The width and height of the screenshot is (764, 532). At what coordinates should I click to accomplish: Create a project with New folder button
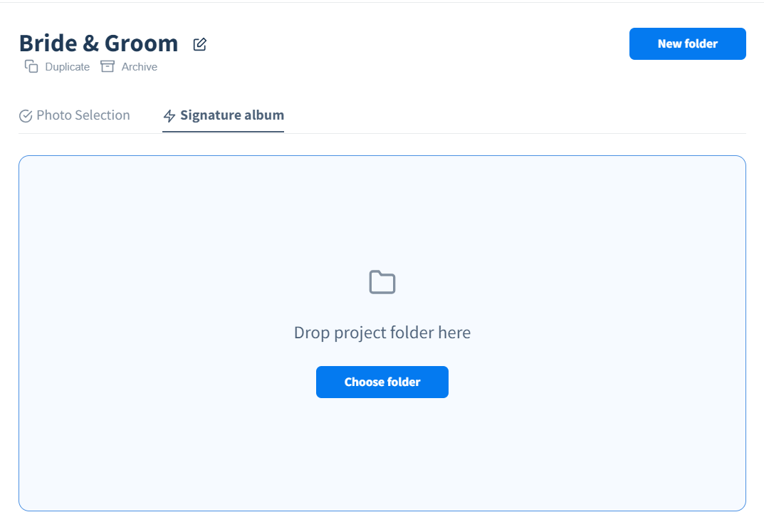[x=688, y=44]
